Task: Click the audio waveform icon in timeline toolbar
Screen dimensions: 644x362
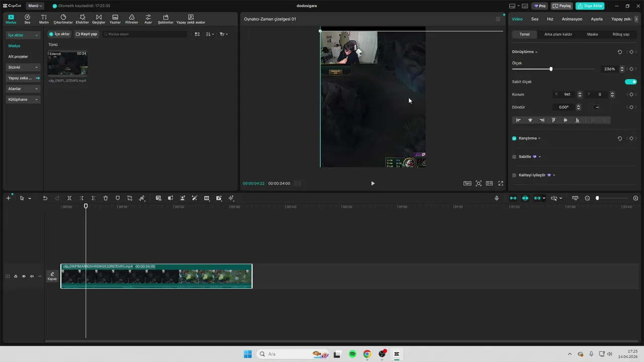Action: pyautogui.click(x=231, y=198)
